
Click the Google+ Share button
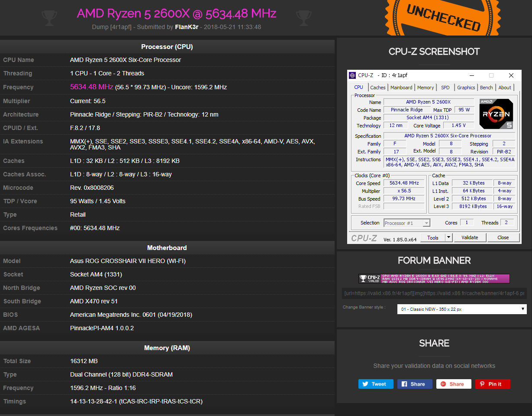454,384
